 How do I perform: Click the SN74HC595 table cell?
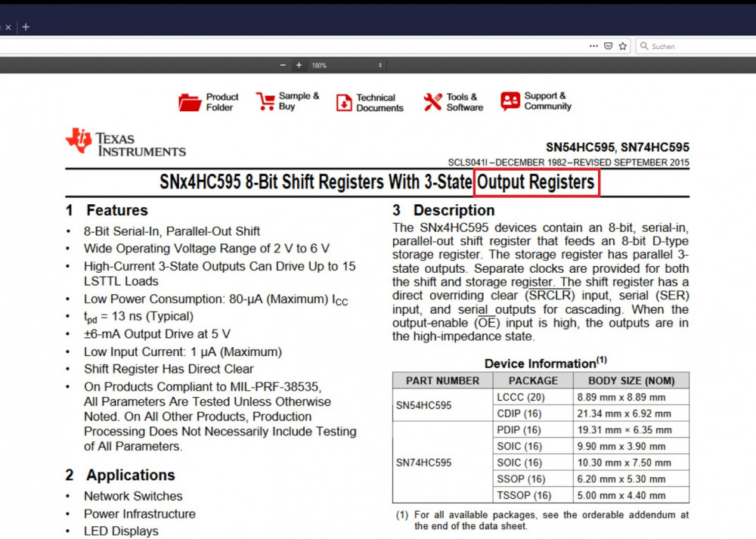(442, 463)
